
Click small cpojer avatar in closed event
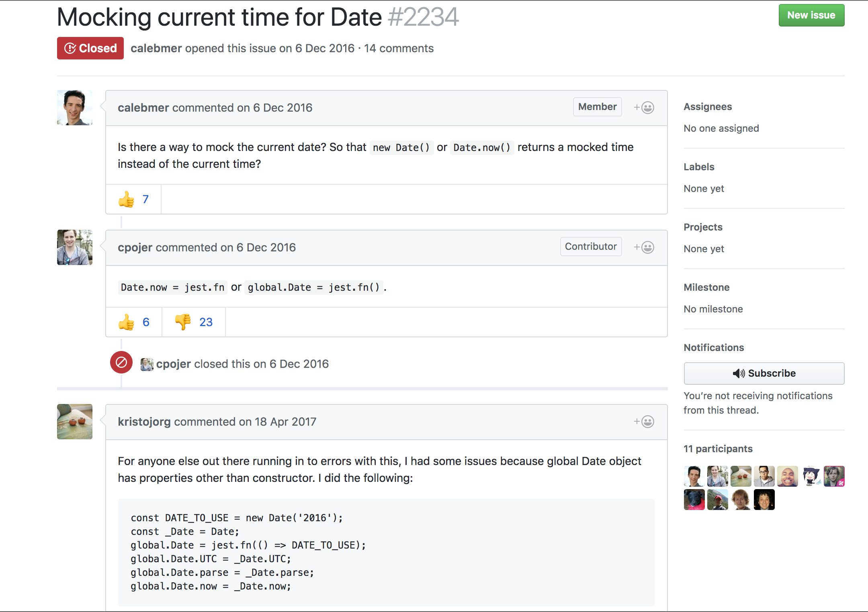click(147, 364)
